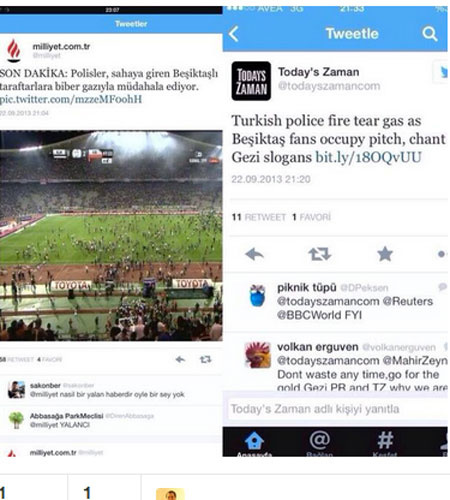Reply to Today's Zaman tweet via arrow icon
450x500 pixels.
[x=254, y=254]
